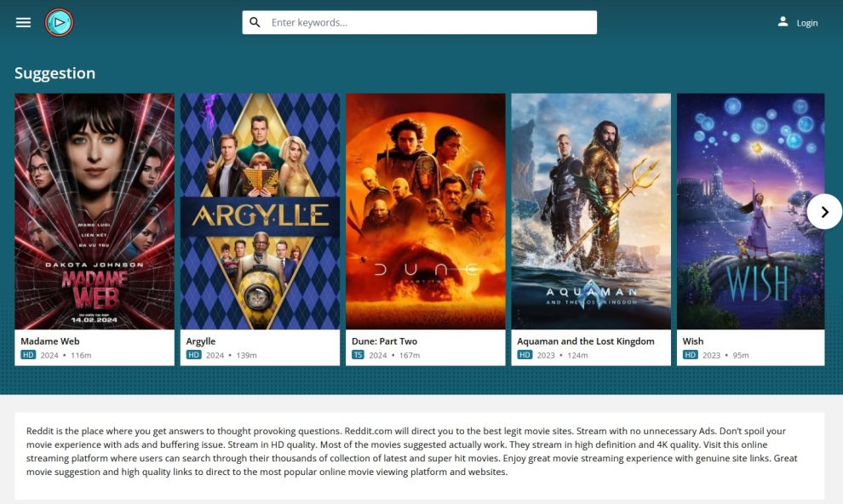
Task: Click the Aquaman and the Lost Kingdom title
Action: pyautogui.click(x=586, y=341)
